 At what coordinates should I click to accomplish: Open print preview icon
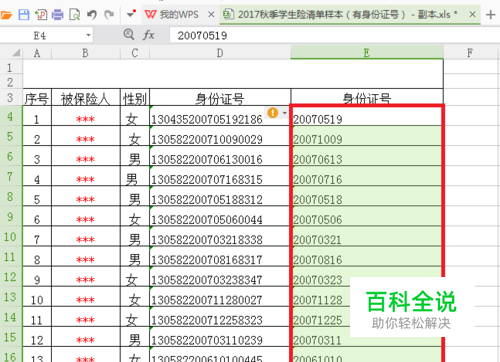point(74,15)
